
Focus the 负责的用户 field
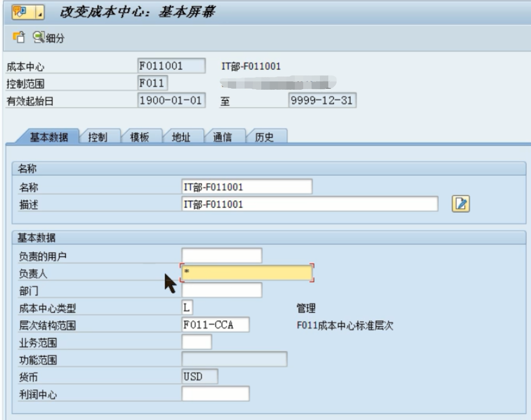(222, 255)
